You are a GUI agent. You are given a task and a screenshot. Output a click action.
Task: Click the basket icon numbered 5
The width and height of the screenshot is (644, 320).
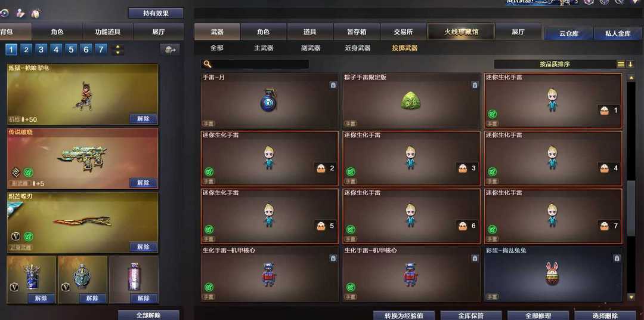[321, 226]
